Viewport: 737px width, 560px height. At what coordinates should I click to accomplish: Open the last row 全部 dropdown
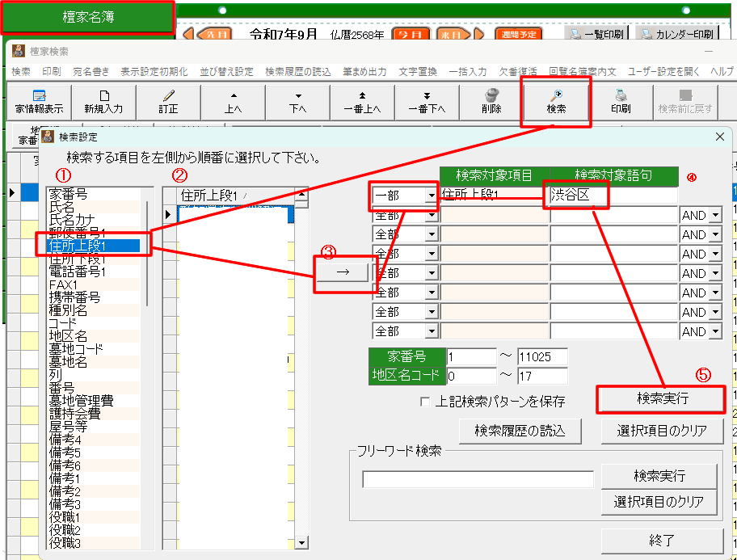click(431, 331)
